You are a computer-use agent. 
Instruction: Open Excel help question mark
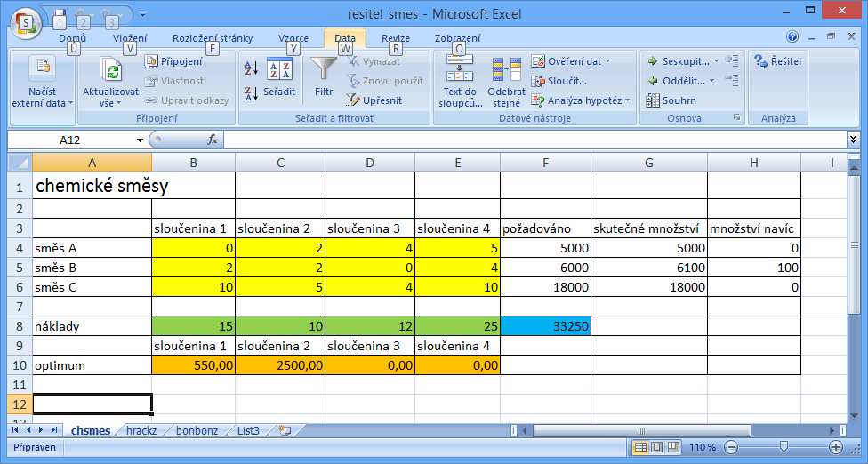(792, 37)
